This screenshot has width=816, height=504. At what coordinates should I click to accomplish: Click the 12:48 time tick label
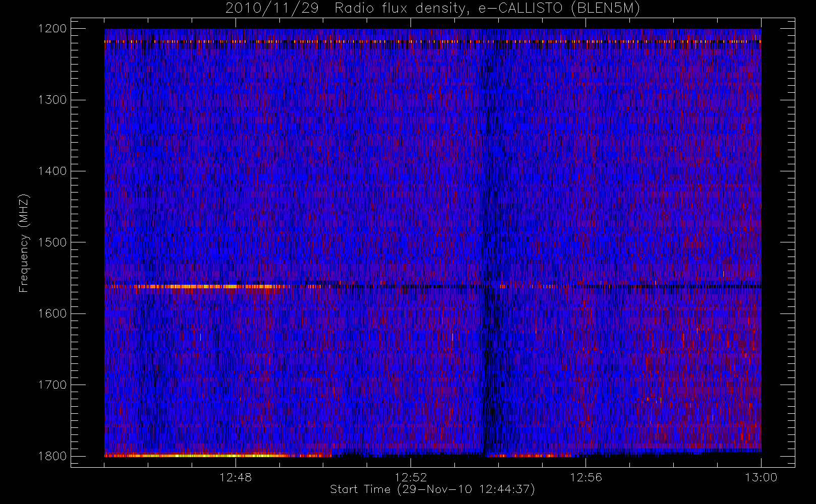point(236,477)
